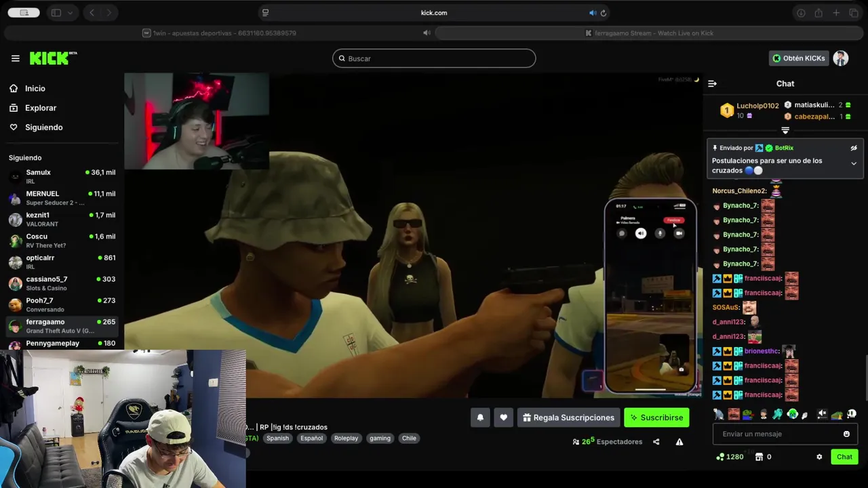Open keznit1 VALORANT channel
The height and width of the screenshot is (488, 868).
(x=61, y=219)
